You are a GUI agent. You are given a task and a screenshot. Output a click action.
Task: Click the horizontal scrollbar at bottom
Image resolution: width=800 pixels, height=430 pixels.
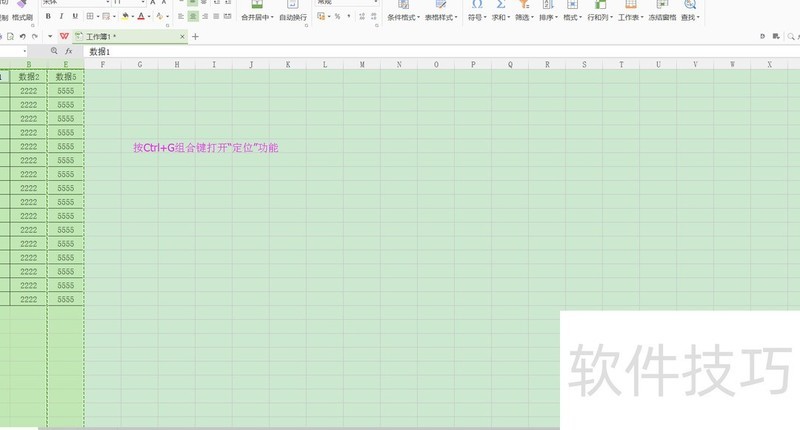pos(298,428)
